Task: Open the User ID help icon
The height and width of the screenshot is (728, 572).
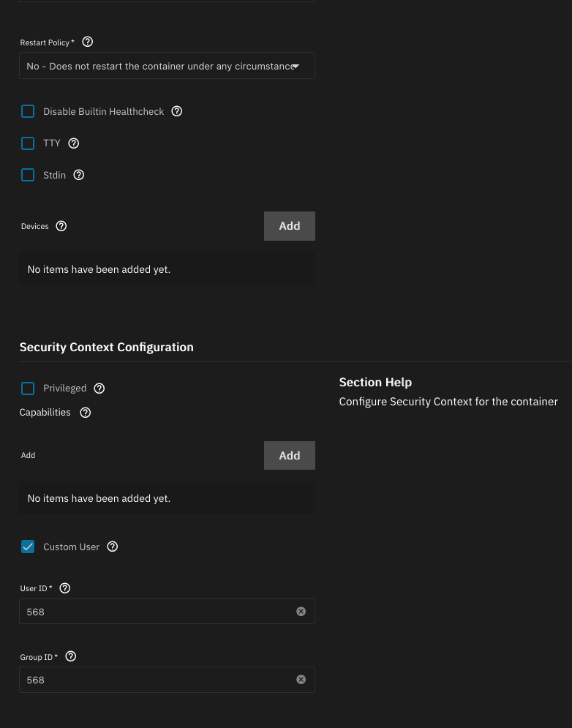Action: point(64,588)
